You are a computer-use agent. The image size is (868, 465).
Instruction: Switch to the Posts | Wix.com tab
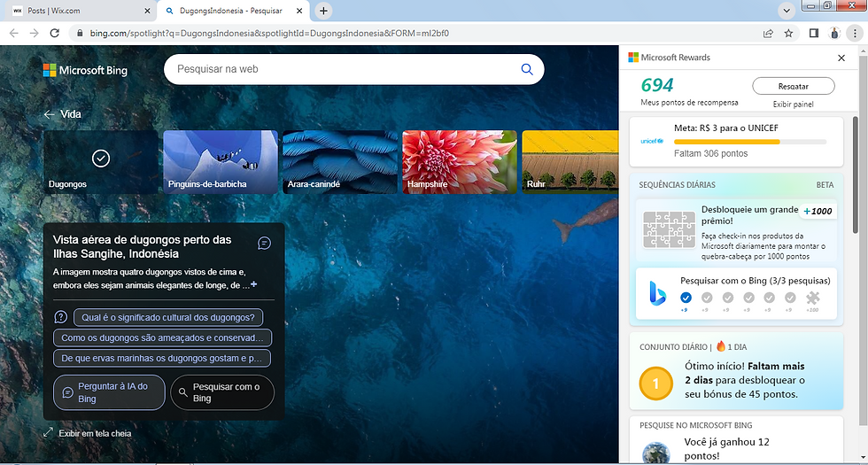(x=81, y=11)
